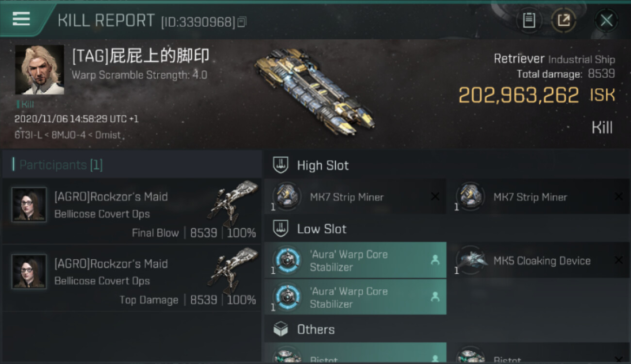Collapse the Others section header

point(447,329)
